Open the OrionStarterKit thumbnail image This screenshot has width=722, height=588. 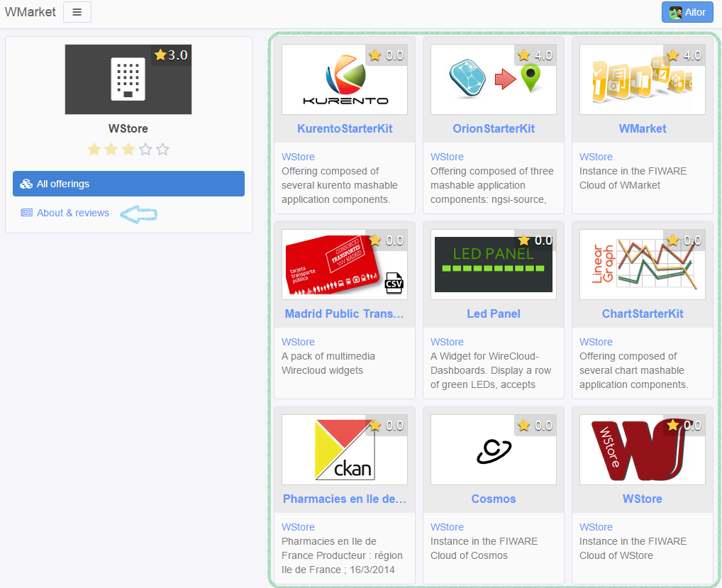tap(493, 79)
